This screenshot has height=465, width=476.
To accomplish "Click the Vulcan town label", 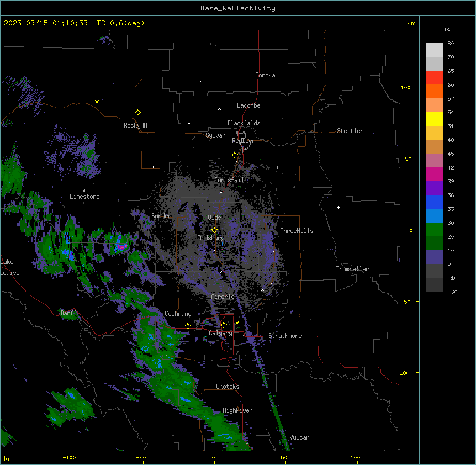I will 299,437.
